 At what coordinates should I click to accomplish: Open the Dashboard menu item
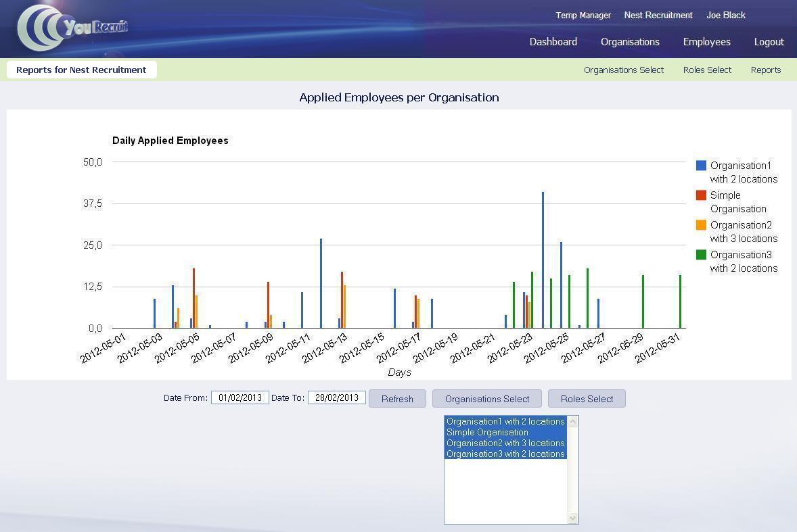pos(553,42)
